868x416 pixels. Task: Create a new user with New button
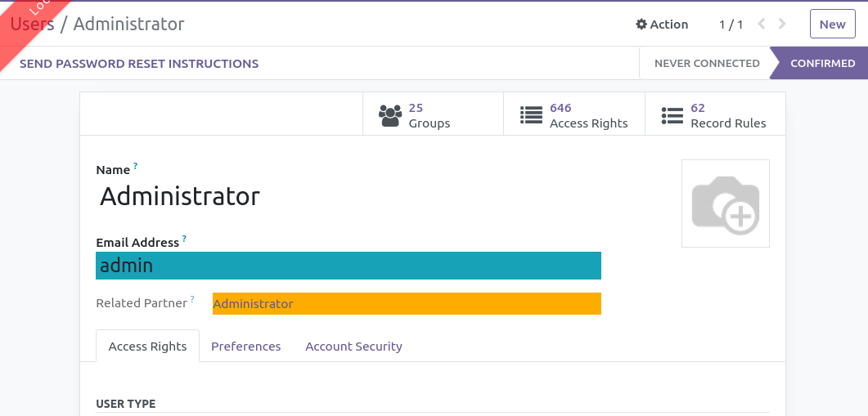(832, 25)
